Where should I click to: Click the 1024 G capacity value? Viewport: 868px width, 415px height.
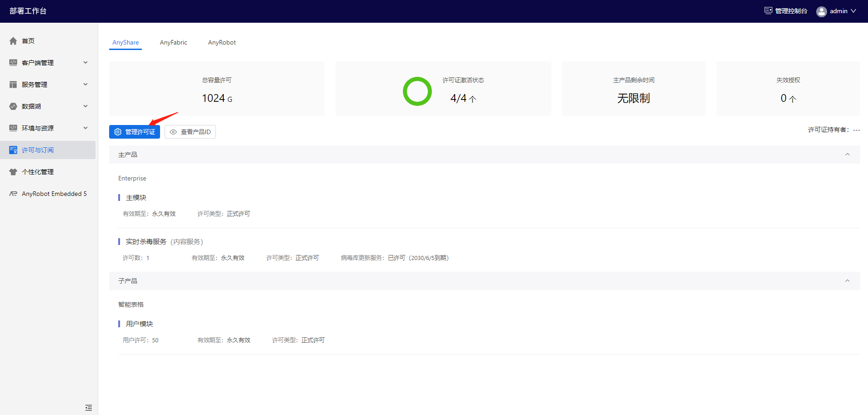[217, 98]
